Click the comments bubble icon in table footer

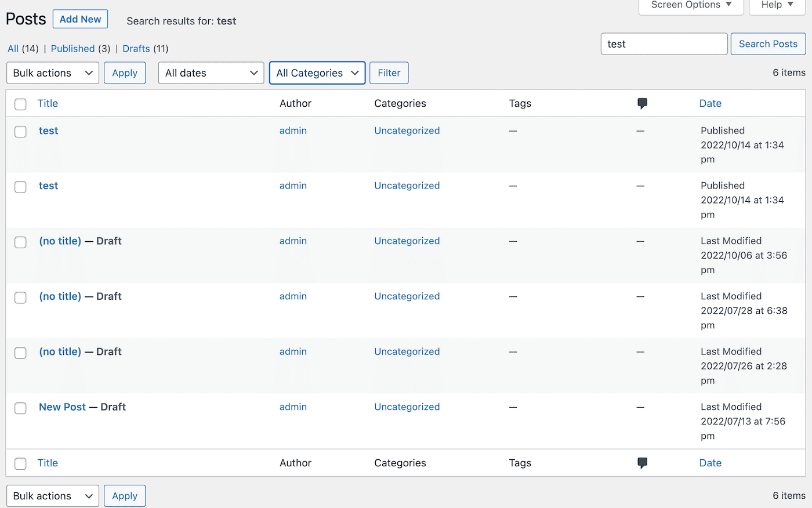[x=642, y=463]
